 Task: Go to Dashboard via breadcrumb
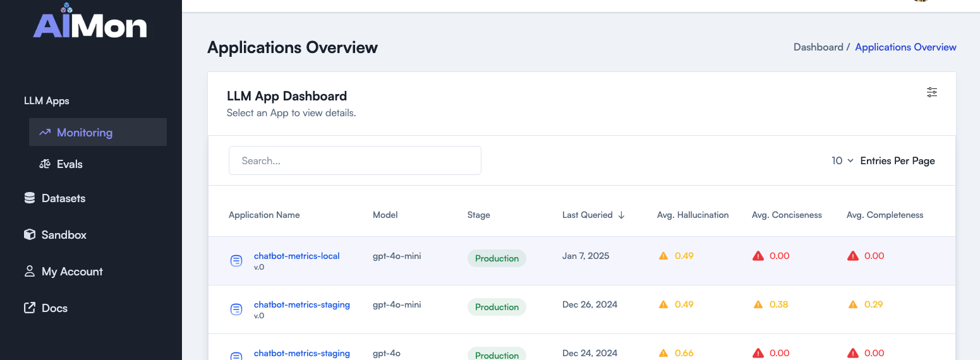(x=818, y=47)
